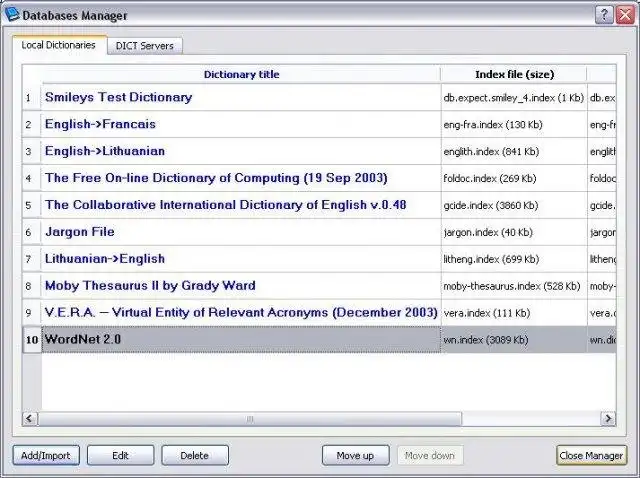
Task: Click row header number 5
Action: tap(31, 205)
